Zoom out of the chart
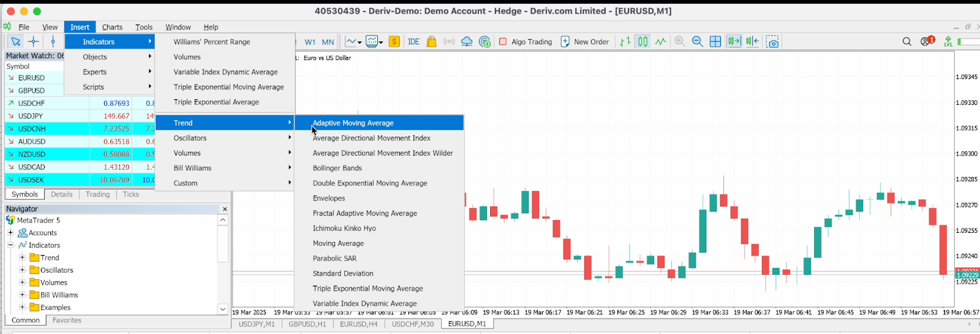This screenshot has width=980, height=334. pos(697,42)
